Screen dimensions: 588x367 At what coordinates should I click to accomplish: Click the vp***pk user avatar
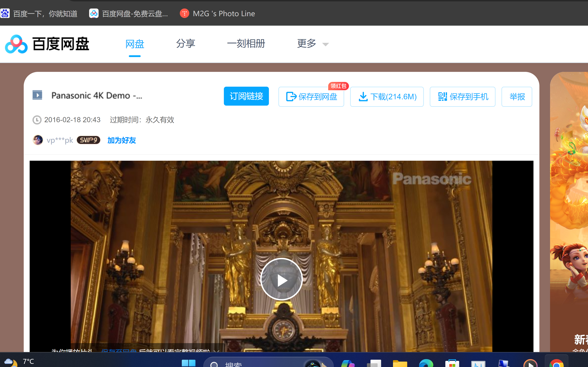(x=38, y=140)
